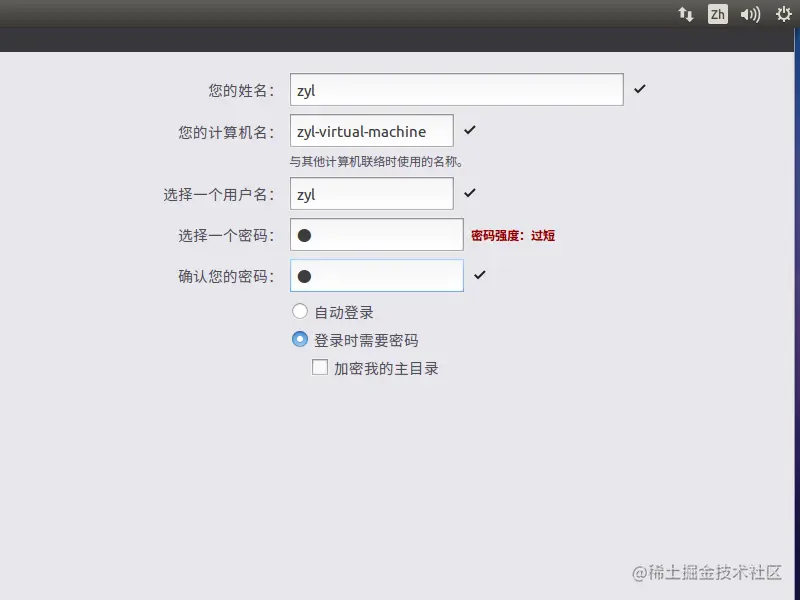Screen dimensions: 800x600
Task: Click the Zh input method indicator
Action: (717, 14)
